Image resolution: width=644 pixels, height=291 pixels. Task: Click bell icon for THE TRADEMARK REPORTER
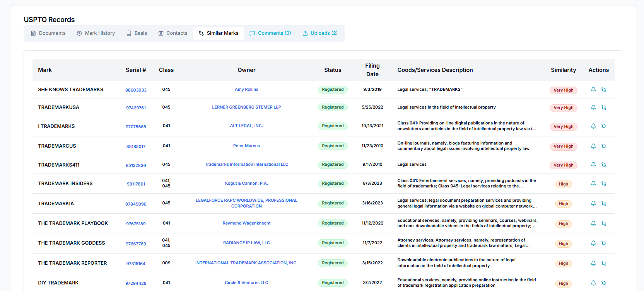593,263
